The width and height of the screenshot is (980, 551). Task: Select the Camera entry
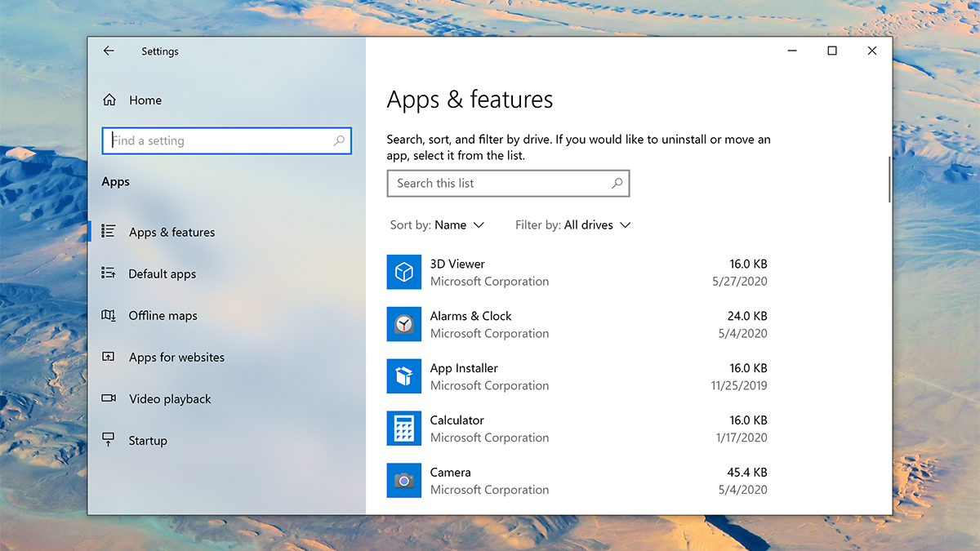point(577,482)
